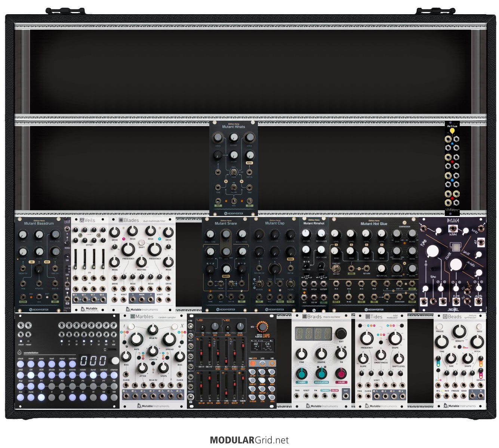This screenshot has height=448, width=499.
Task: Click the small logo at bottom of Mutant Rimshot
Action: (x=314, y=310)
